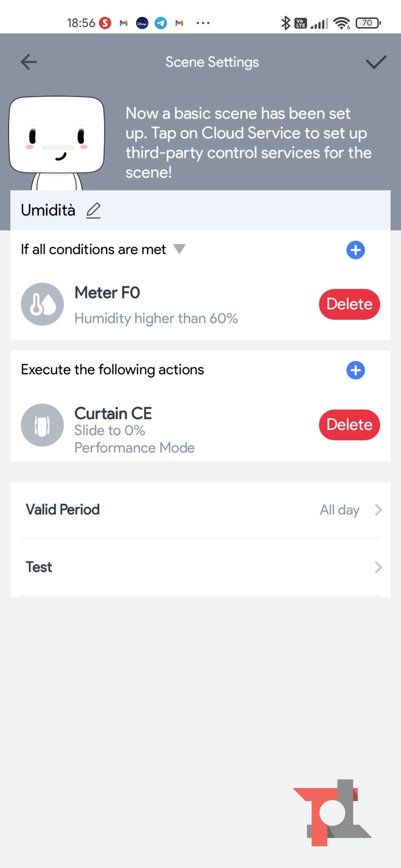Viewport: 401px width, 868px height.
Task: Delete the Curtain CE action
Action: (x=349, y=425)
